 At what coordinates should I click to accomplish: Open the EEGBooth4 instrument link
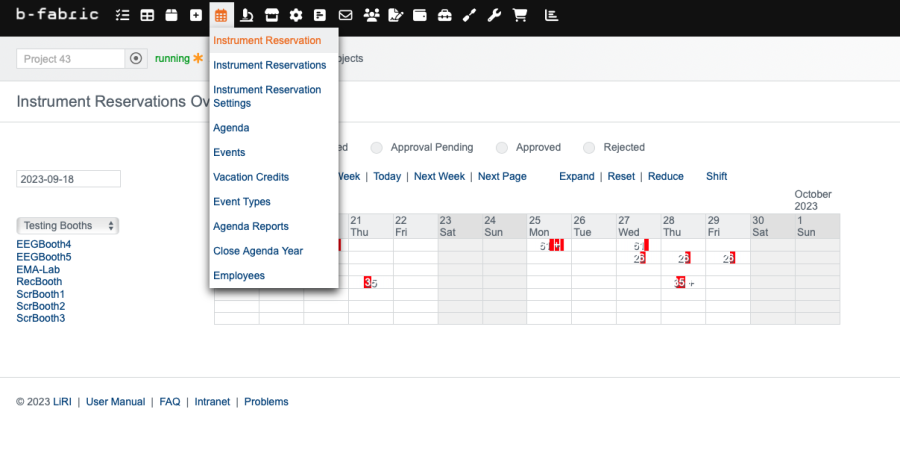coord(44,245)
